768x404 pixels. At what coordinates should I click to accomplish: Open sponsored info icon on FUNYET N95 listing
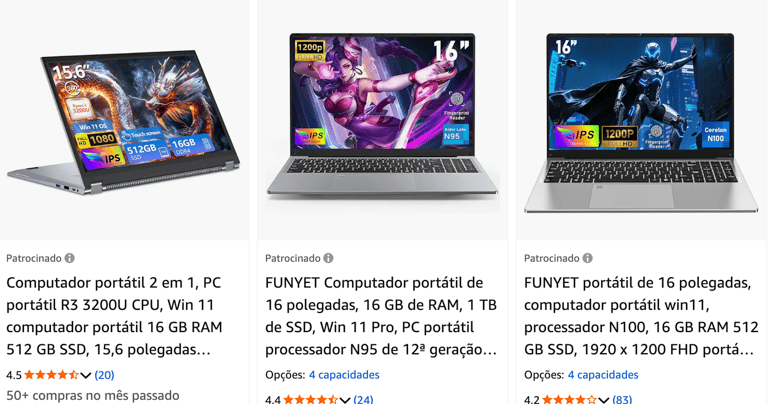tap(328, 258)
